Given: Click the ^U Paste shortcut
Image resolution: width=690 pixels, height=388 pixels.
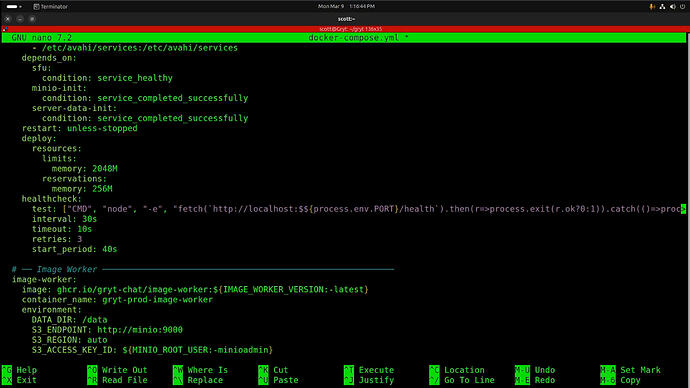Looking at the screenshot, I should 278,380.
